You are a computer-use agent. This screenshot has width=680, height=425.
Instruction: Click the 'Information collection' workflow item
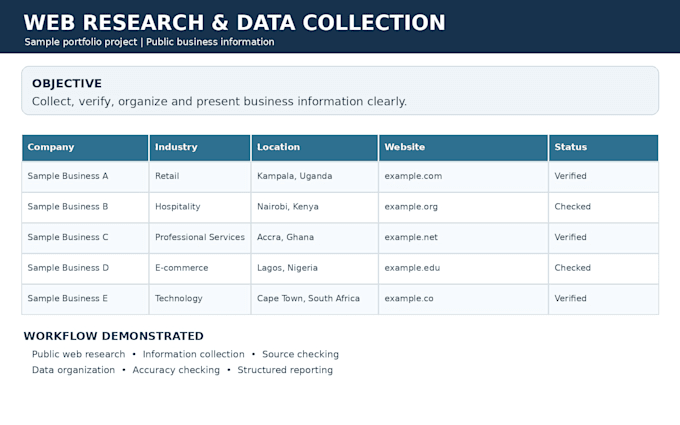tap(193, 354)
